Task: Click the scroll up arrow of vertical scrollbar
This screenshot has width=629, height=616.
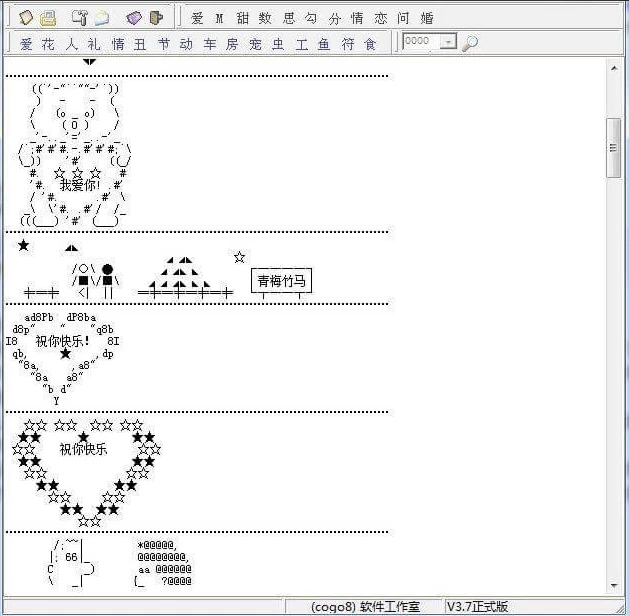Action: (x=614, y=68)
